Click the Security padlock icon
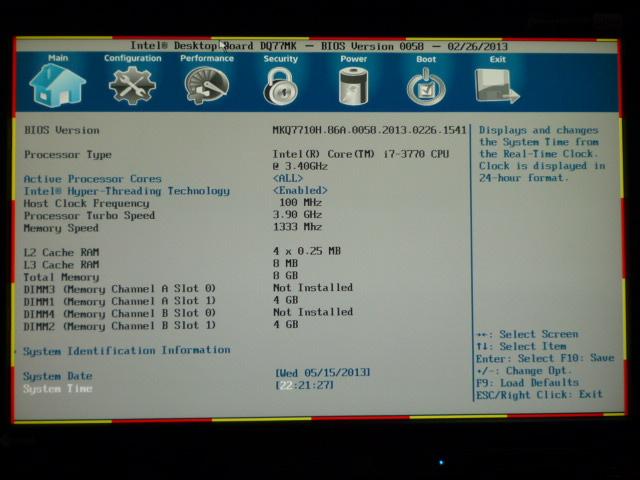This screenshot has width=640, height=480. click(280, 87)
